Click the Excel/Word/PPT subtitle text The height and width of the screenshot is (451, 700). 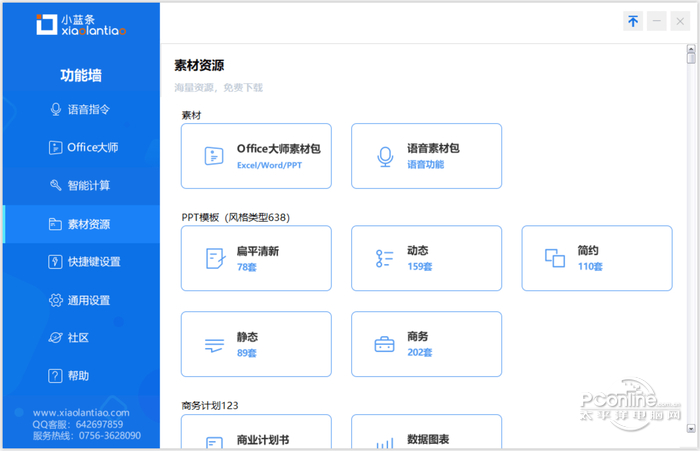click(269, 165)
